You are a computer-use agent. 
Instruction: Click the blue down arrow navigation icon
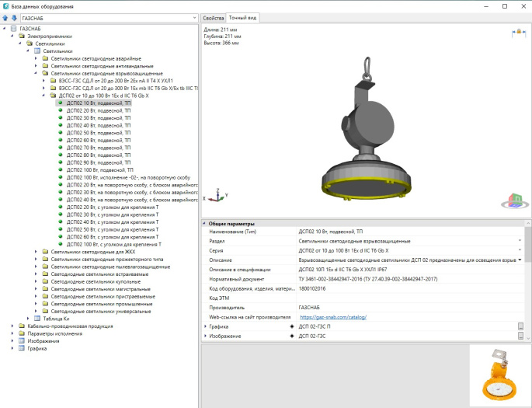(14, 17)
